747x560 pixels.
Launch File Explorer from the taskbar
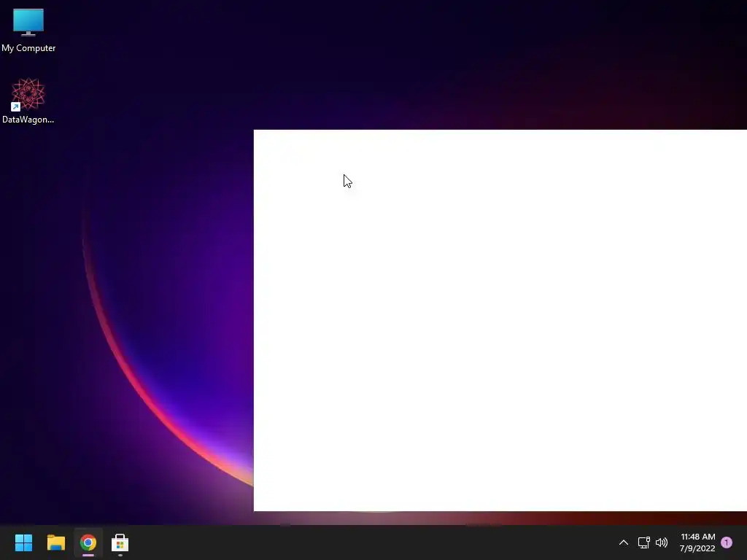tap(55, 542)
